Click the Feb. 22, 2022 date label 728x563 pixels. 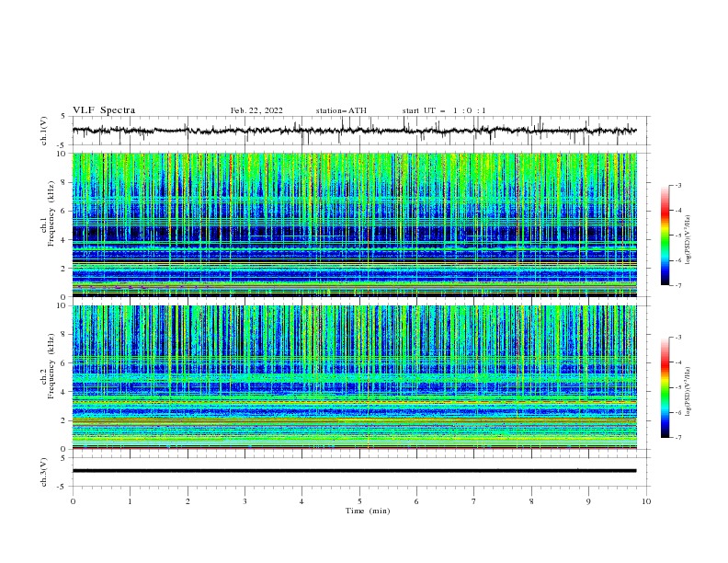(256, 110)
